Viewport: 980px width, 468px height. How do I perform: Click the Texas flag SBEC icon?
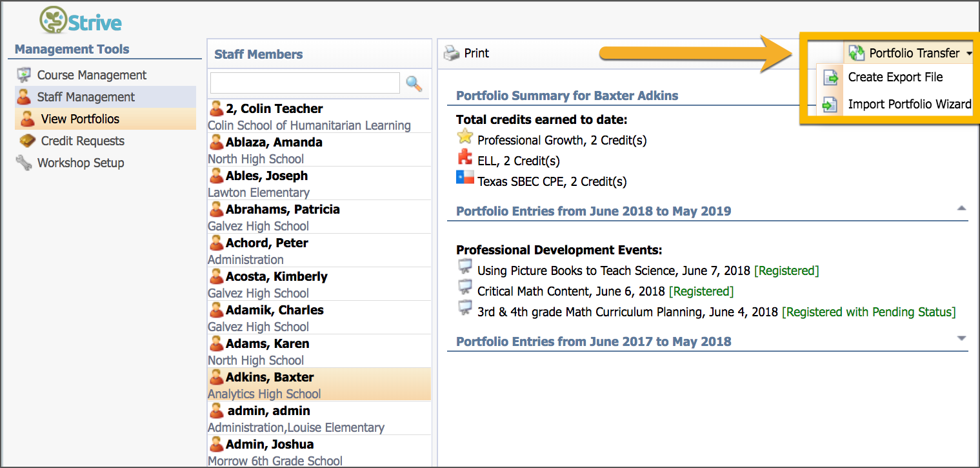coord(465,178)
